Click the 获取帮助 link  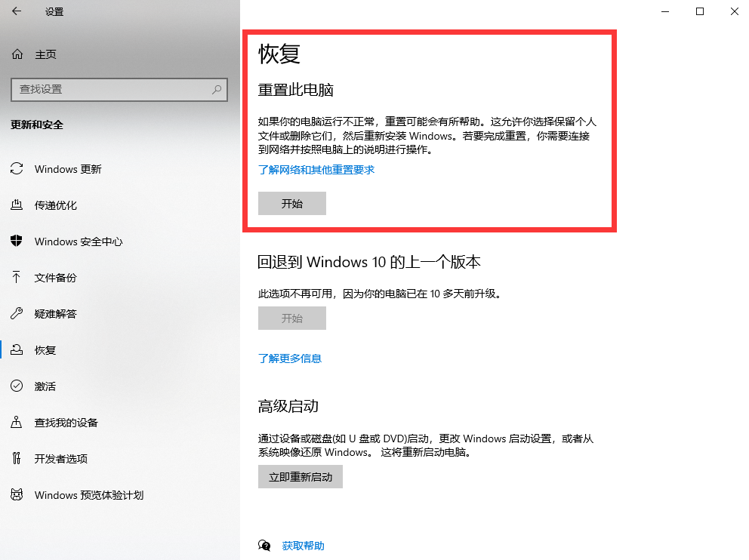pos(303,546)
